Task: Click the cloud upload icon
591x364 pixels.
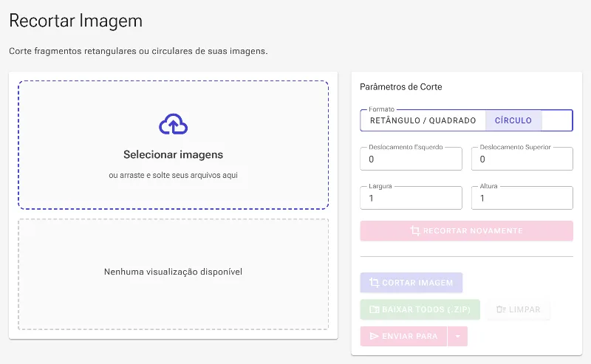Action: coord(173,124)
